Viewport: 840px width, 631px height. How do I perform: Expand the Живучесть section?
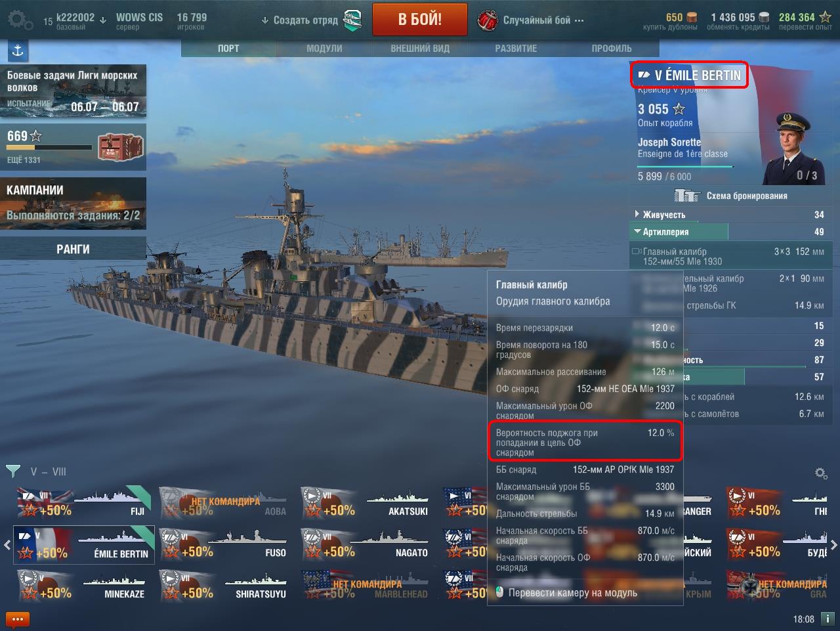[x=729, y=215]
